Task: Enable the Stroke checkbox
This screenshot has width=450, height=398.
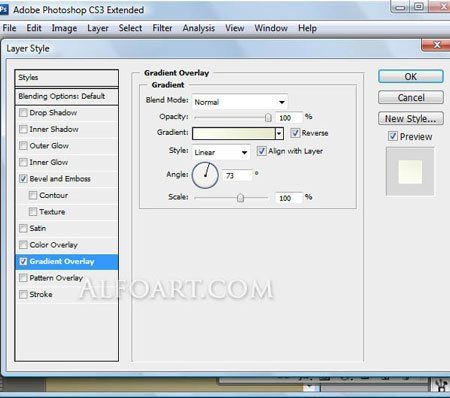Action: (23, 294)
